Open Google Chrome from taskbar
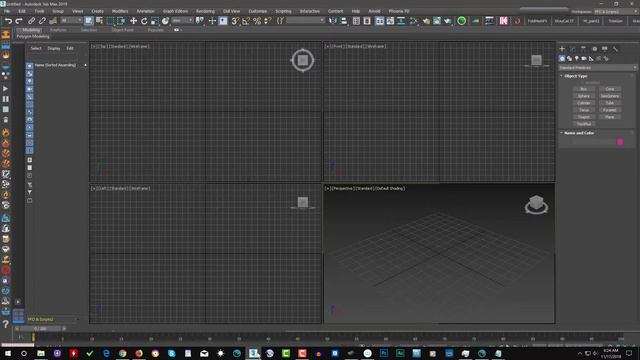 coord(122,353)
